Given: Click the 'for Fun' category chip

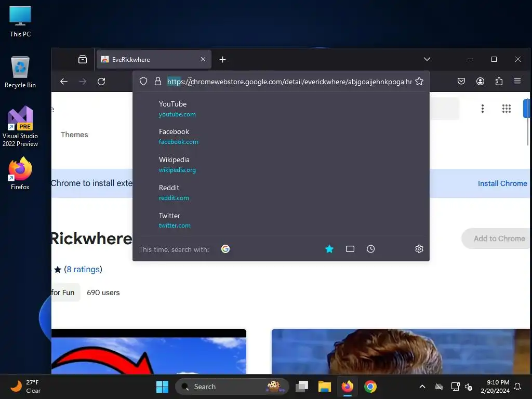Looking at the screenshot, I should tap(65, 292).
